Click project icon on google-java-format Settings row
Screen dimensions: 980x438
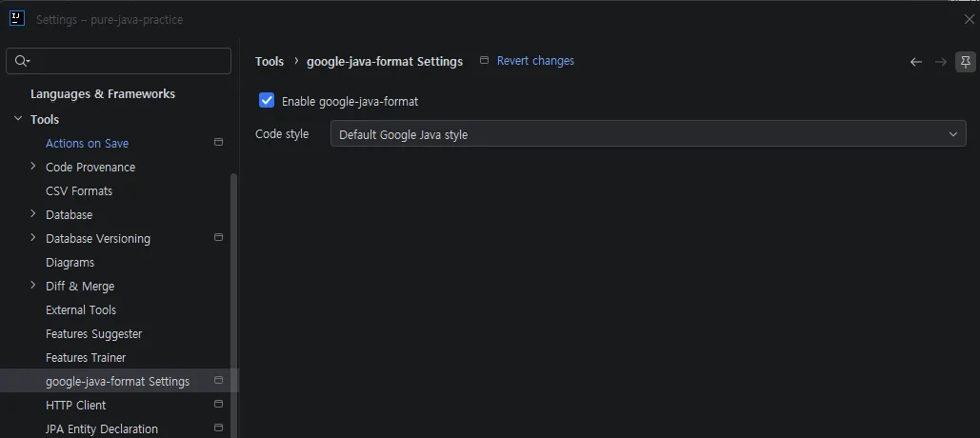218,380
